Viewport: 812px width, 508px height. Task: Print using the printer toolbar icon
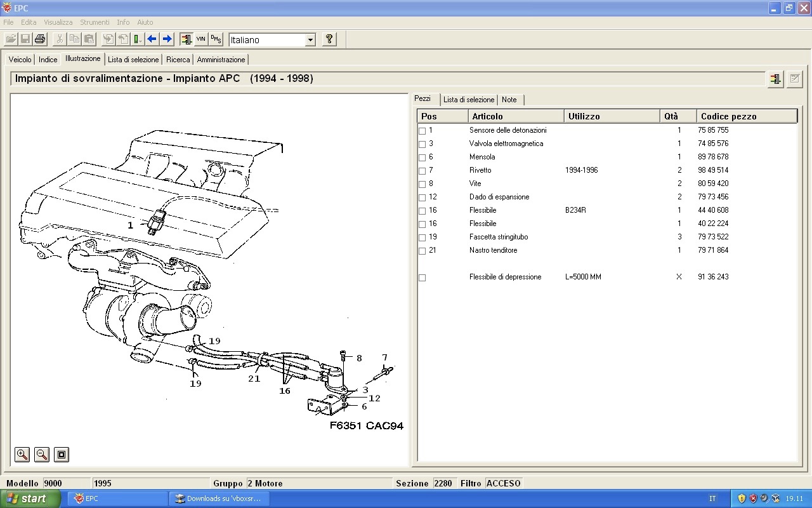(40, 39)
